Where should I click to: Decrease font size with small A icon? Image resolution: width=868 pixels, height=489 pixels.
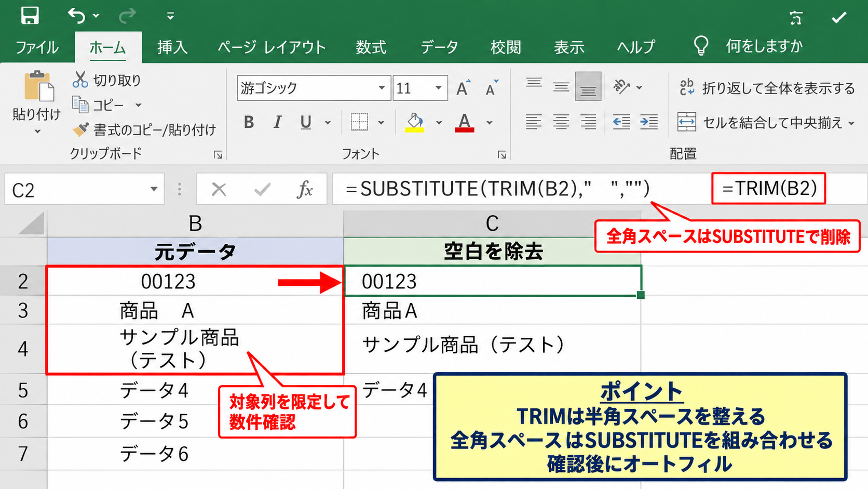point(492,88)
